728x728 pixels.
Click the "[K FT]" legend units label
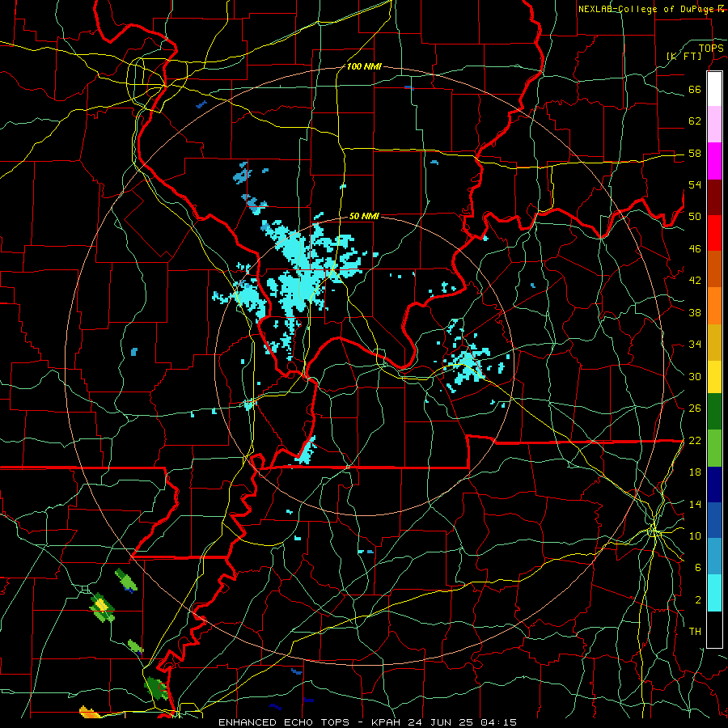point(684,56)
